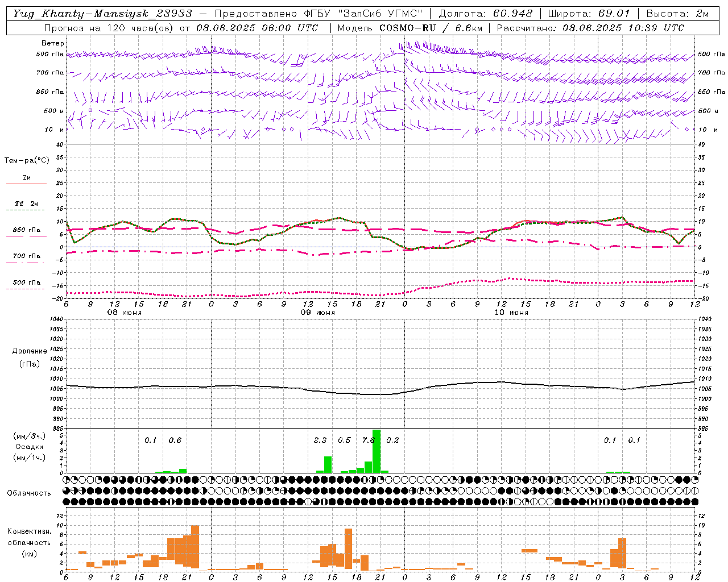Screen dimensions: 728x582
Task: Click the '700 гПа' legend entry in temperature panel
Action: coord(27,256)
